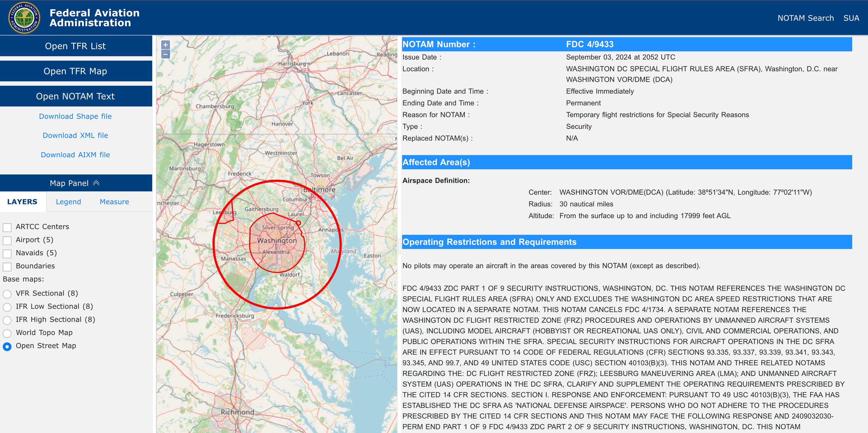Open the TFR List

[76, 46]
